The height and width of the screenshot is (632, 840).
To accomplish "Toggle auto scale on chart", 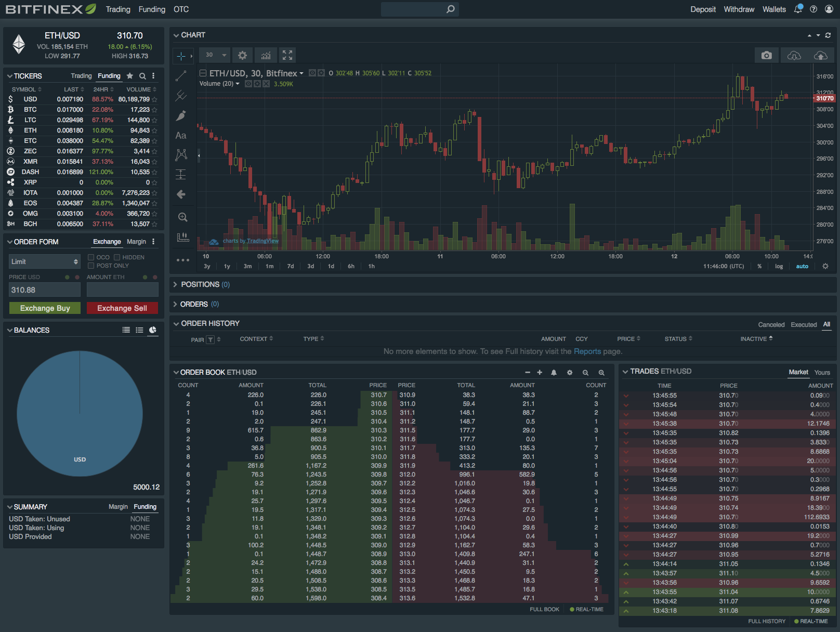I will pos(802,266).
